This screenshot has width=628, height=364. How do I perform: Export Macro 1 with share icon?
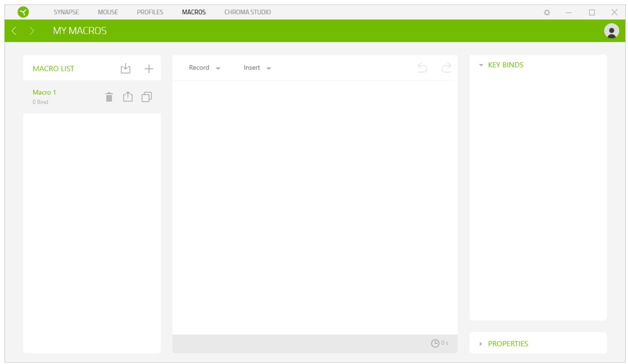(127, 96)
